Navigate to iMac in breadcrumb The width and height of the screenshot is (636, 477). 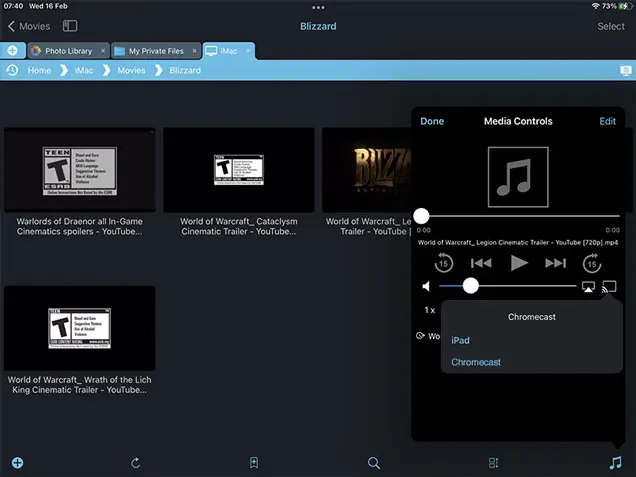click(84, 71)
